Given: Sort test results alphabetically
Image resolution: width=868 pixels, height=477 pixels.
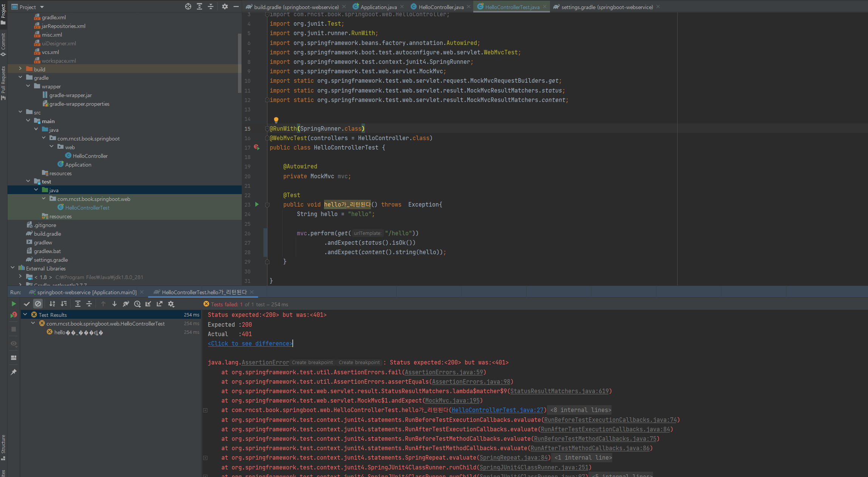Looking at the screenshot, I should pos(52,304).
